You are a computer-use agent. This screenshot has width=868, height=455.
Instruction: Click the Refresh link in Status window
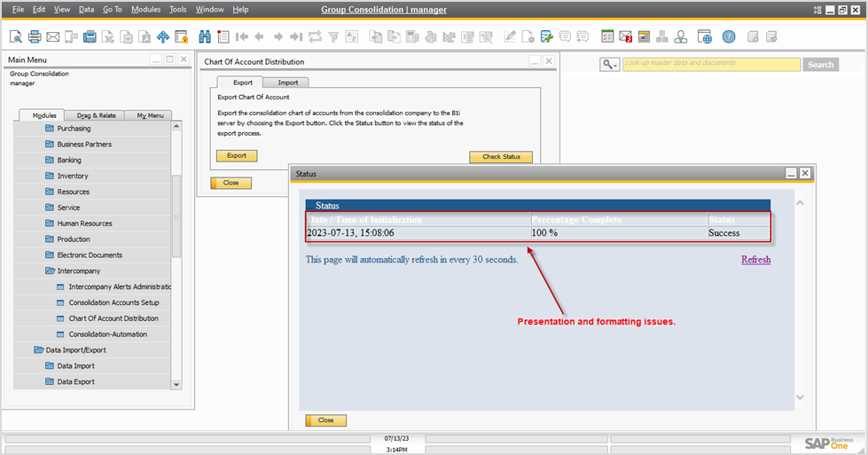point(755,260)
